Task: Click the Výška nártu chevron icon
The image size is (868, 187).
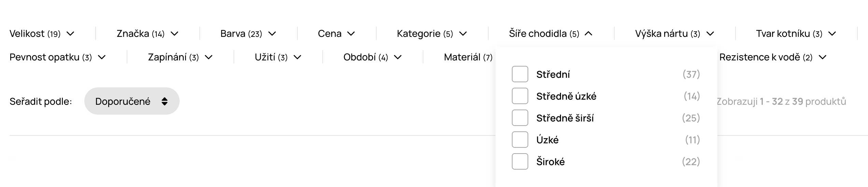Action: [710, 33]
